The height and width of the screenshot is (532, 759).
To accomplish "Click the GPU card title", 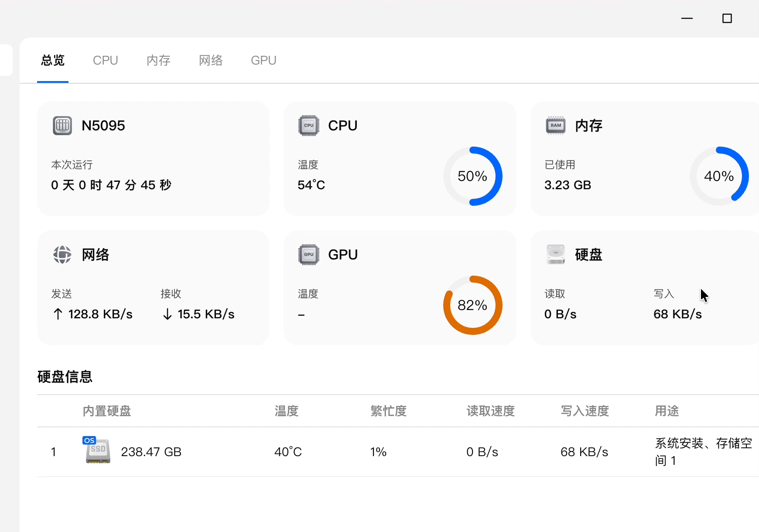I will pos(343,255).
